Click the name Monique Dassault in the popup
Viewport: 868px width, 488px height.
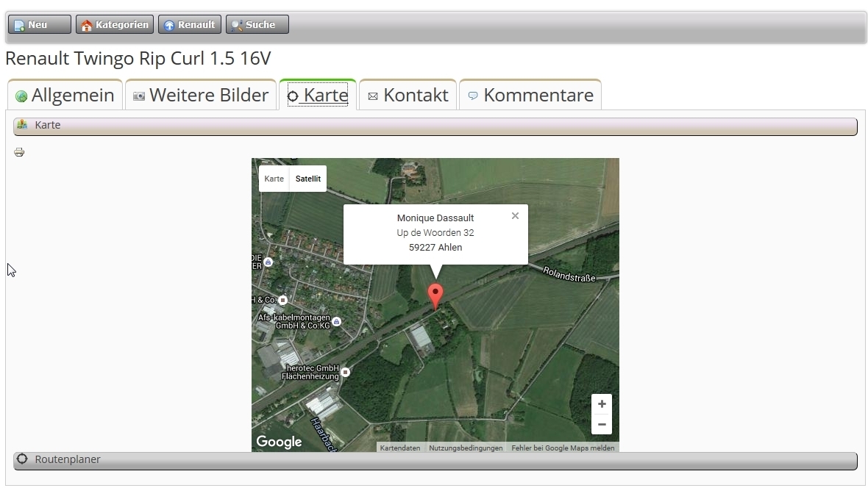435,218
